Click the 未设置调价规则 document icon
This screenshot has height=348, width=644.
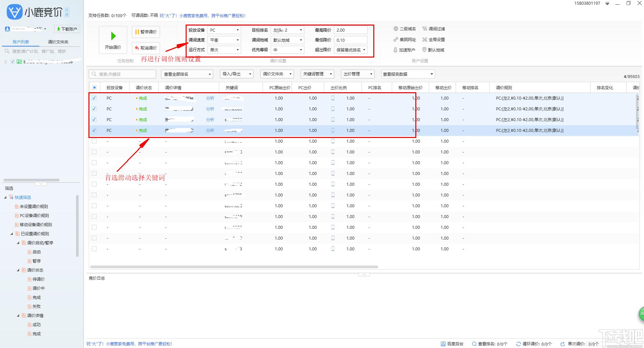[17, 206]
